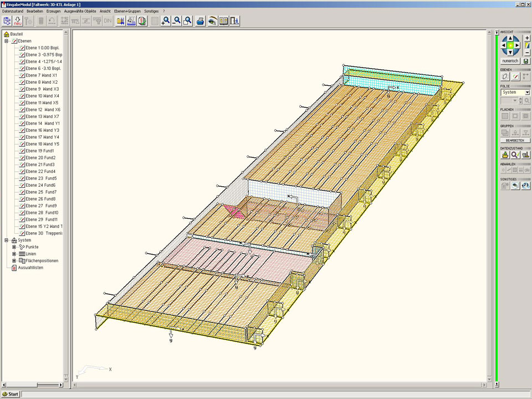Click the numerisch button
Viewport: 532px width, 399px height.
510,61
